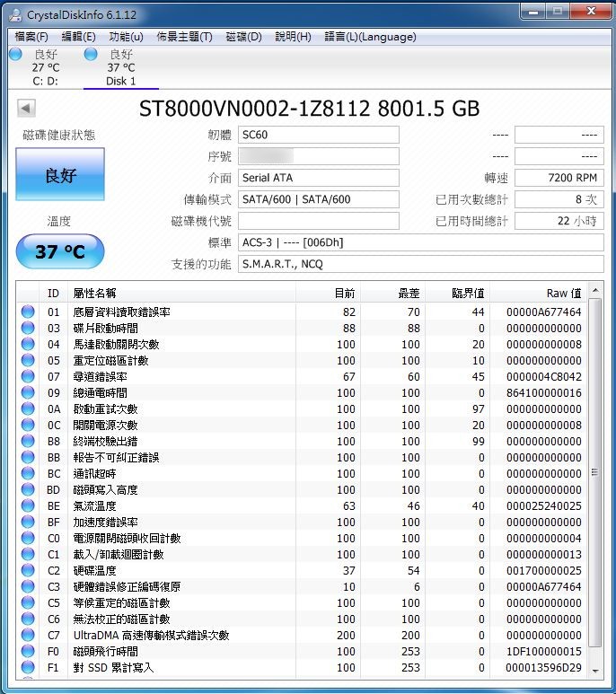The width and height of the screenshot is (616, 694).
Task: Select the 無法校正的磁區計數 row
Action: pos(303,619)
